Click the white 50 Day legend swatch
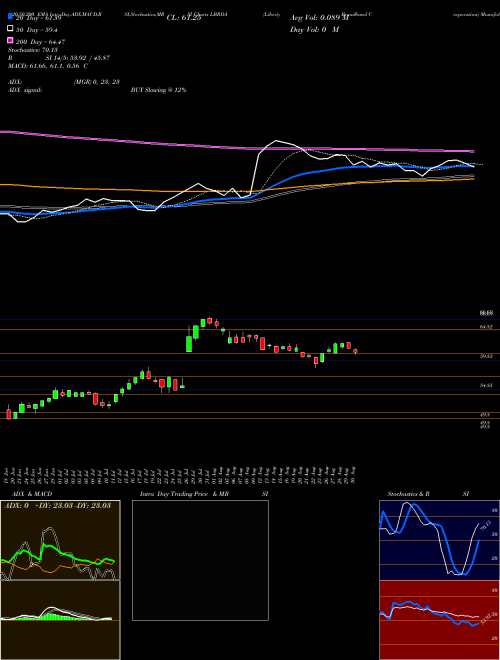Viewport: 500px width, 660px height. (x=10, y=29)
